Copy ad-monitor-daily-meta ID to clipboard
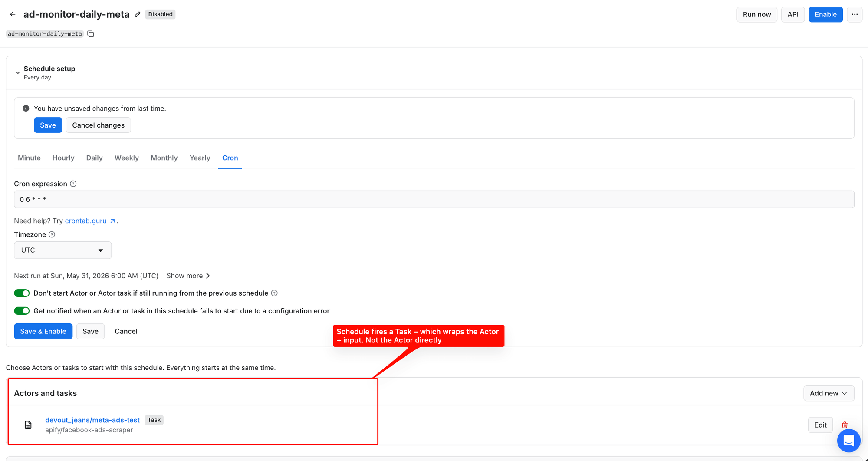 (91, 34)
